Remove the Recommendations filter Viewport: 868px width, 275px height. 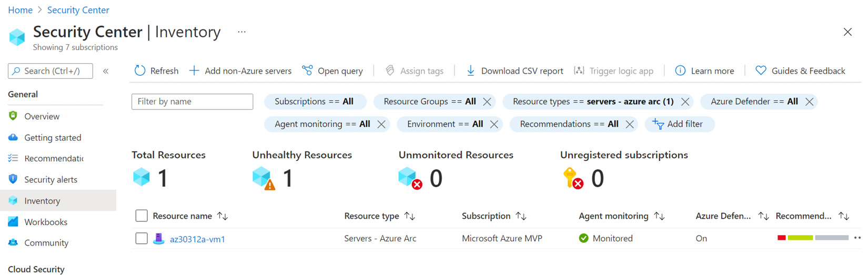[630, 124]
